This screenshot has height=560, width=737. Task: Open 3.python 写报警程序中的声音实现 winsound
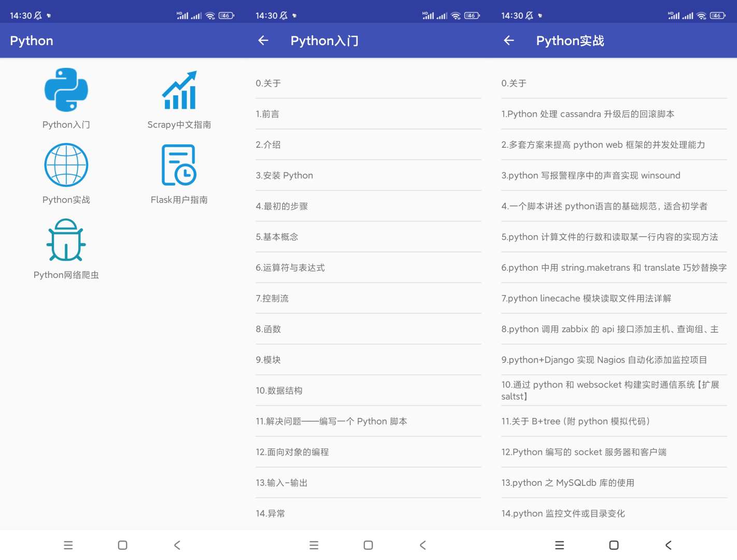tap(614, 175)
